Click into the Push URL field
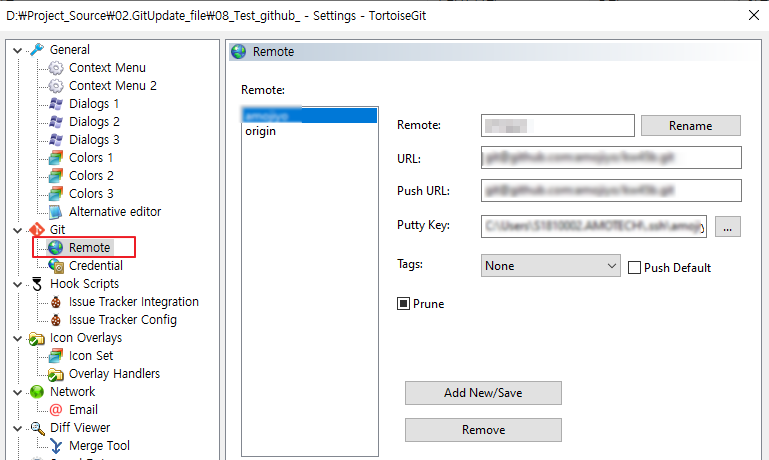Image resolution: width=769 pixels, height=460 pixels. coord(611,190)
